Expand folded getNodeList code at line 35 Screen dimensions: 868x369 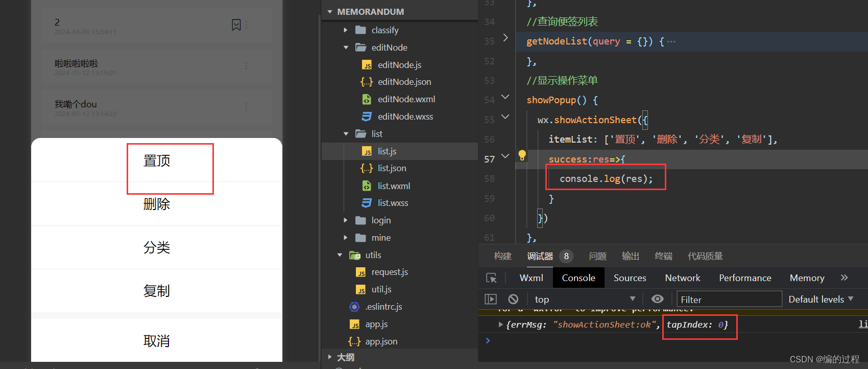(505, 37)
